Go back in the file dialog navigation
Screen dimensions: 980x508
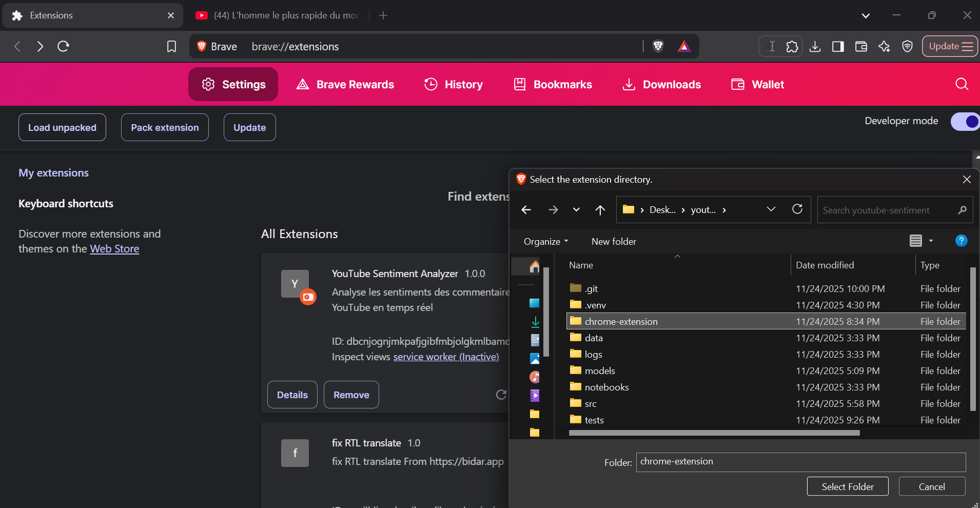tap(526, 209)
